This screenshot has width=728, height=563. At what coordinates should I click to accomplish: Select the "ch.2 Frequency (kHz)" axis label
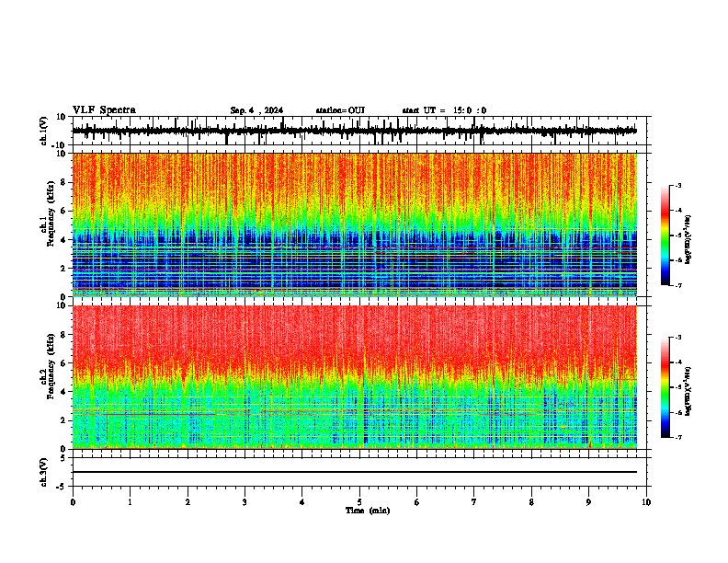(x=48, y=366)
